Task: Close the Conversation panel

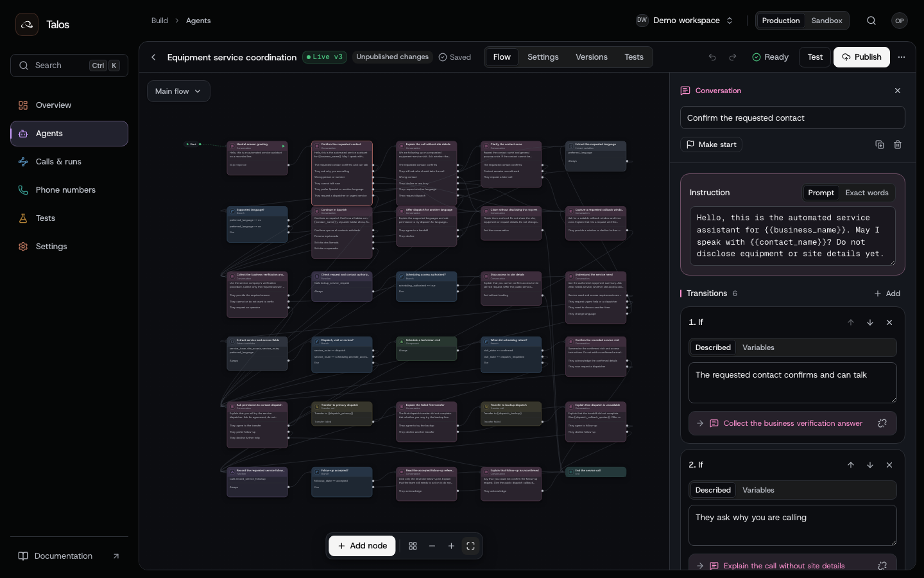Action: (898, 91)
